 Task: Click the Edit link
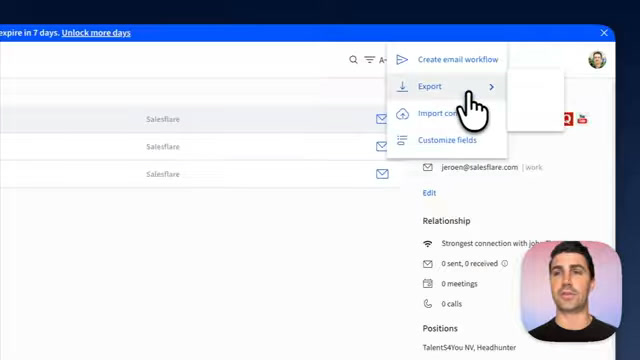tap(429, 193)
